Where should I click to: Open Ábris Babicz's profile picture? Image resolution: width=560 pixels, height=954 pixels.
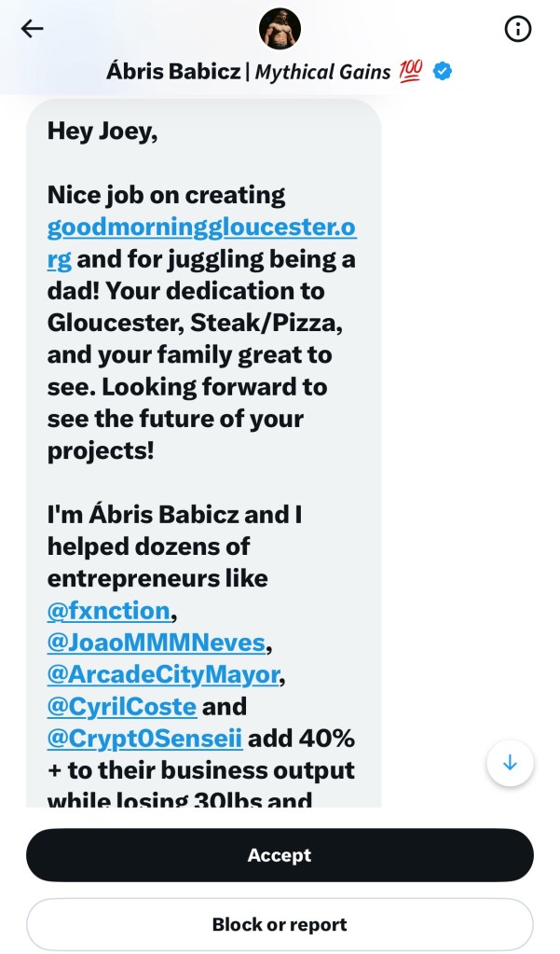(x=280, y=29)
